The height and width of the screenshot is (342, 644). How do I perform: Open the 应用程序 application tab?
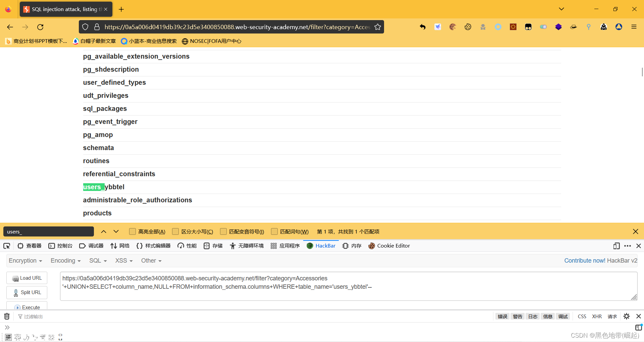tap(285, 246)
